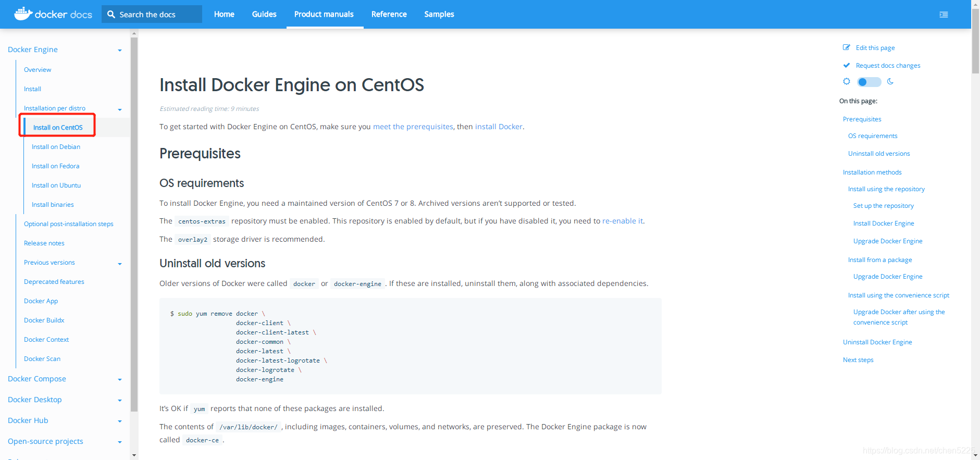Image resolution: width=980 pixels, height=460 pixels.
Task: Open Install in the sidebar
Action: 32,89
